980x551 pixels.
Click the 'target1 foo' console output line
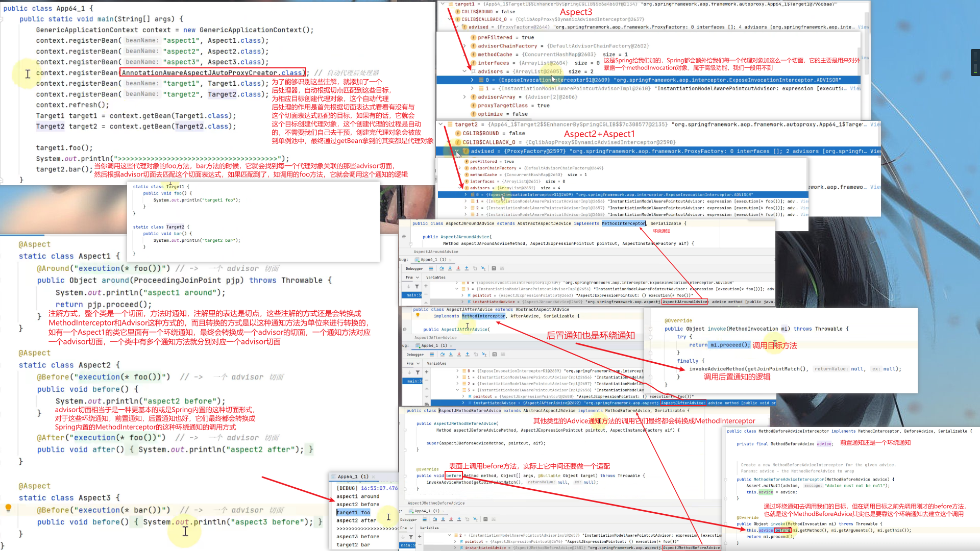pyautogui.click(x=353, y=512)
